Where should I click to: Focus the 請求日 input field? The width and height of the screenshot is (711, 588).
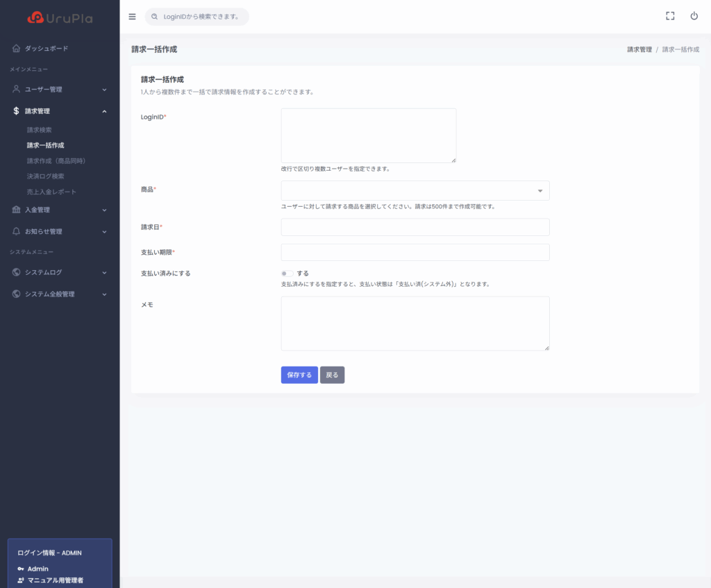point(415,227)
